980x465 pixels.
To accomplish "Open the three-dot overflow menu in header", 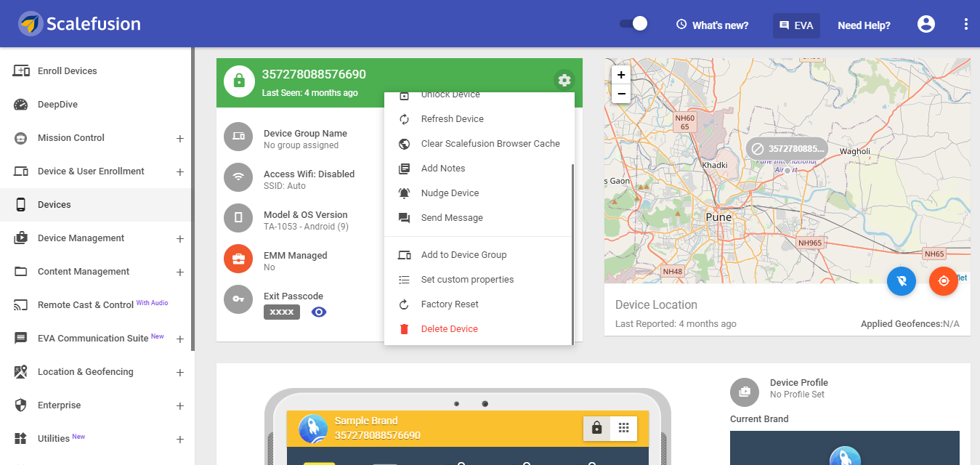I will (x=965, y=24).
